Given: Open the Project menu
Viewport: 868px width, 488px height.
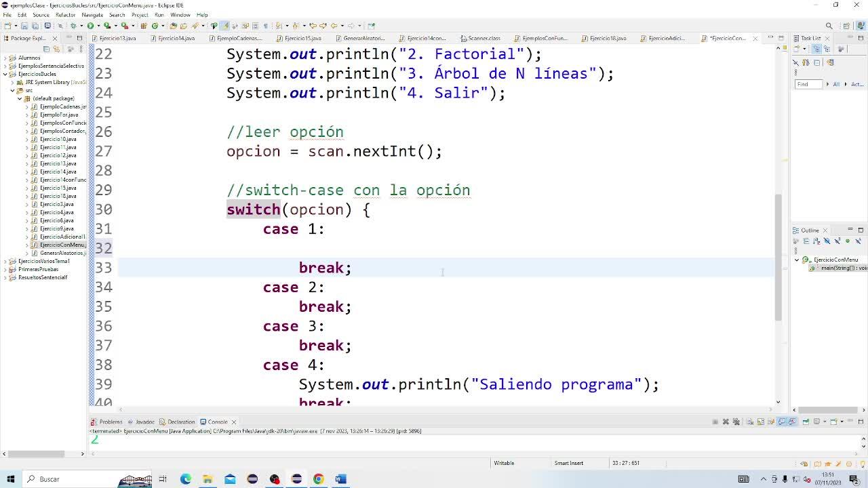Looking at the screenshot, I should [x=140, y=14].
